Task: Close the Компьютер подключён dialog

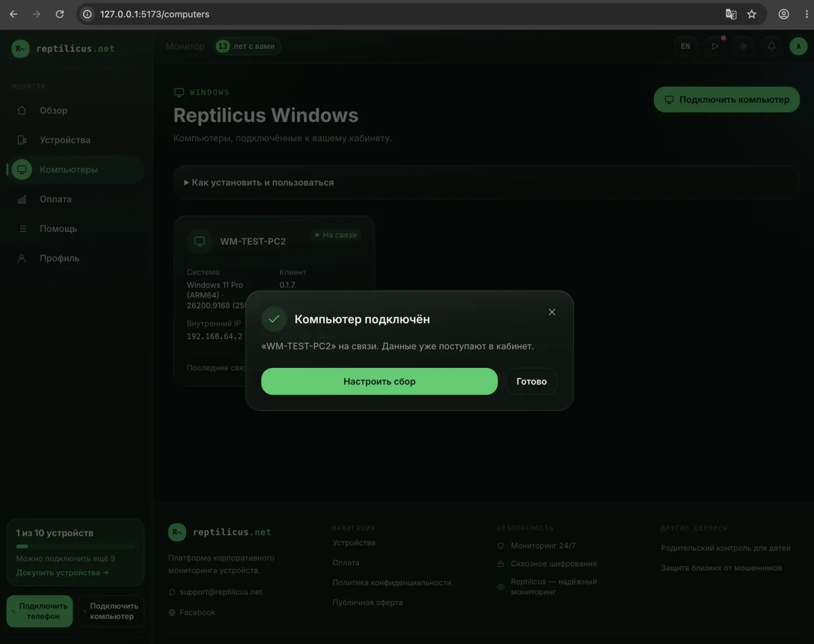Action: coord(552,312)
